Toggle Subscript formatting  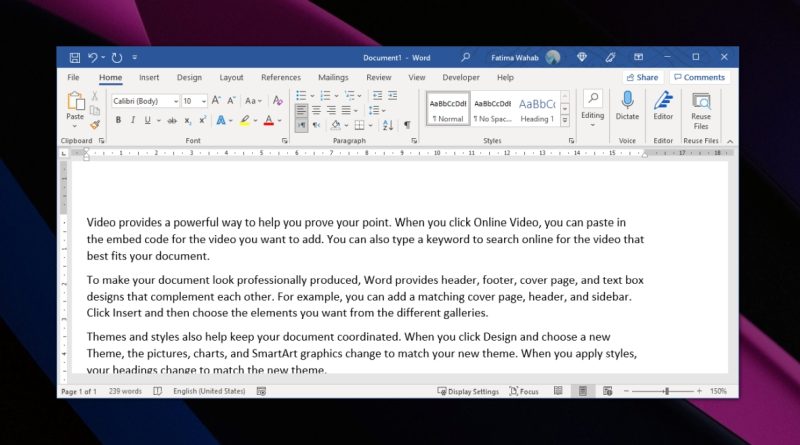coord(188,120)
